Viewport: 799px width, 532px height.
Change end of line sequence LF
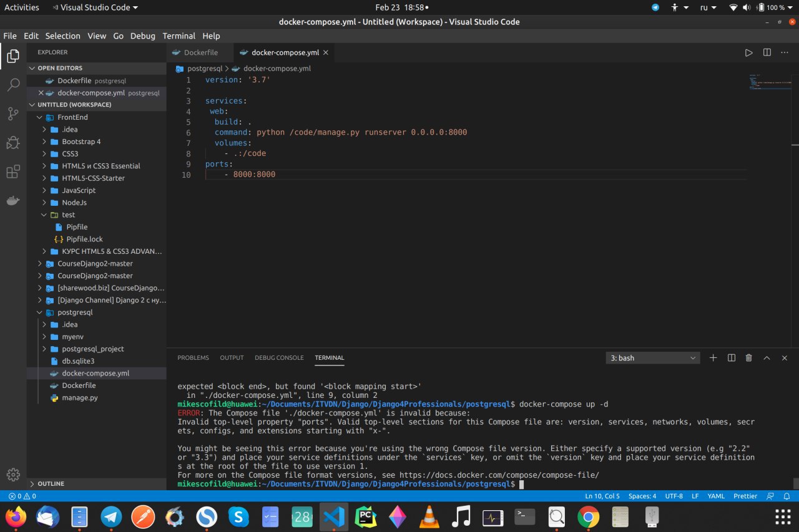point(695,496)
